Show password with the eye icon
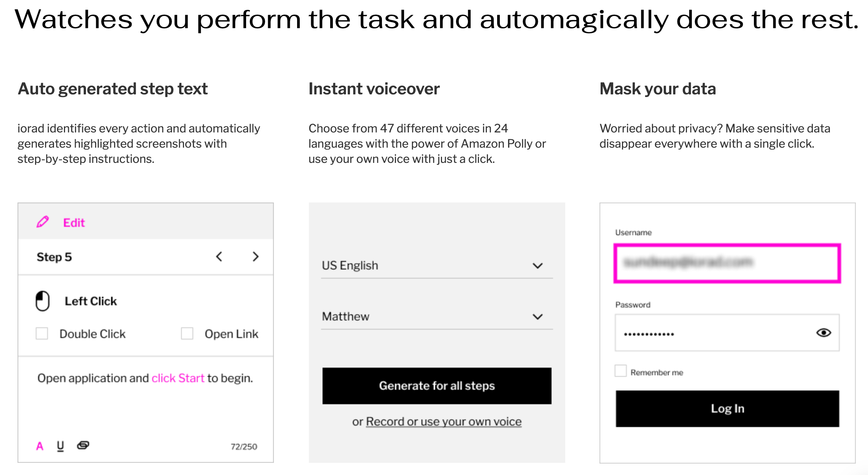This screenshot has width=868, height=475. tap(823, 333)
